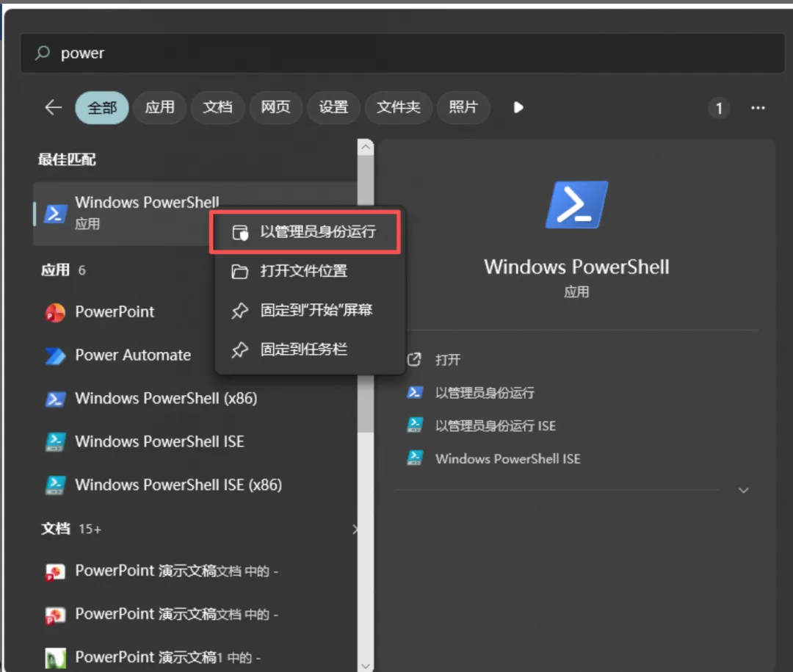Screen dimensions: 793x672
Task: Switch to the 网页 filter tab
Action: pos(275,107)
